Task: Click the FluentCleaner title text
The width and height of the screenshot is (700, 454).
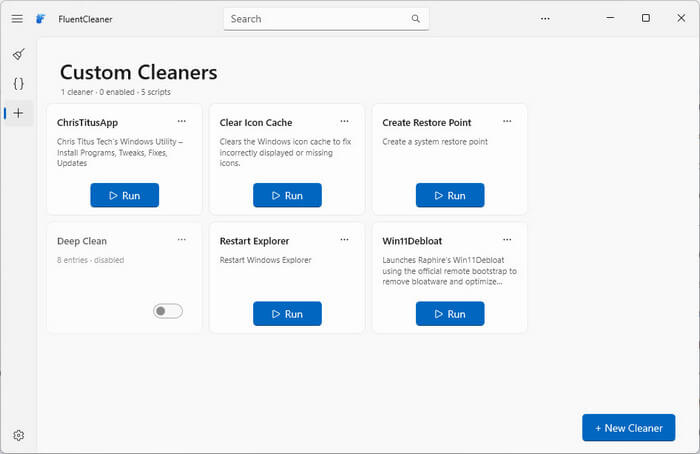Action: coord(85,19)
